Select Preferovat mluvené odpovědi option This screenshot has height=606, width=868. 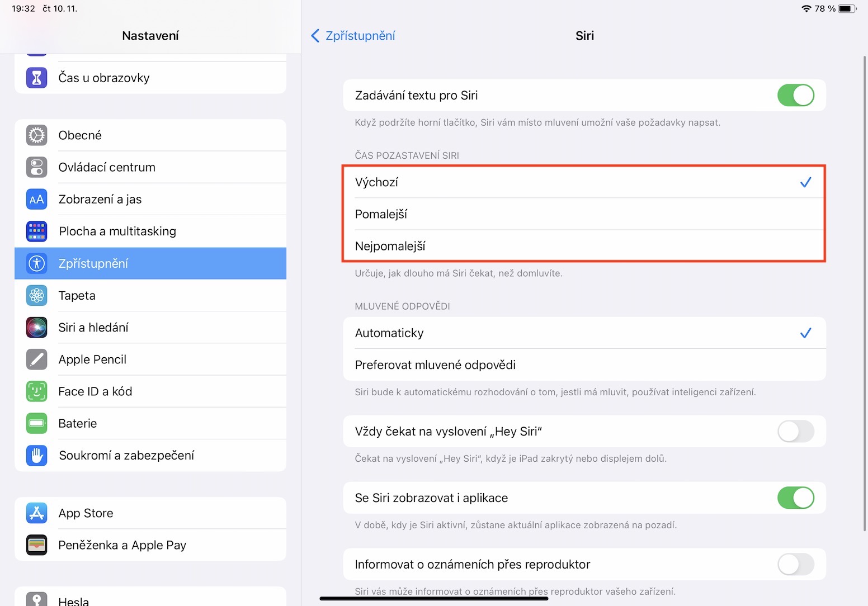pos(583,365)
